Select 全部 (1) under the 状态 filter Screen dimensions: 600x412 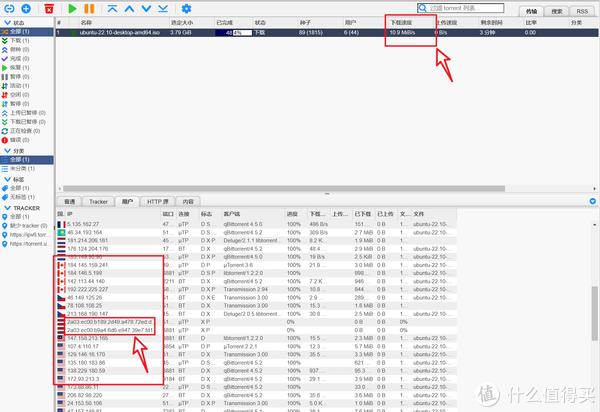pyautogui.click(x=27, y=31)
